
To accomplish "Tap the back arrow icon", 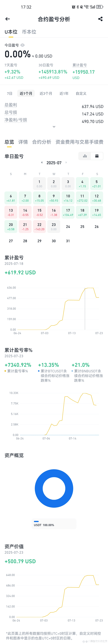I will point(7,19).
